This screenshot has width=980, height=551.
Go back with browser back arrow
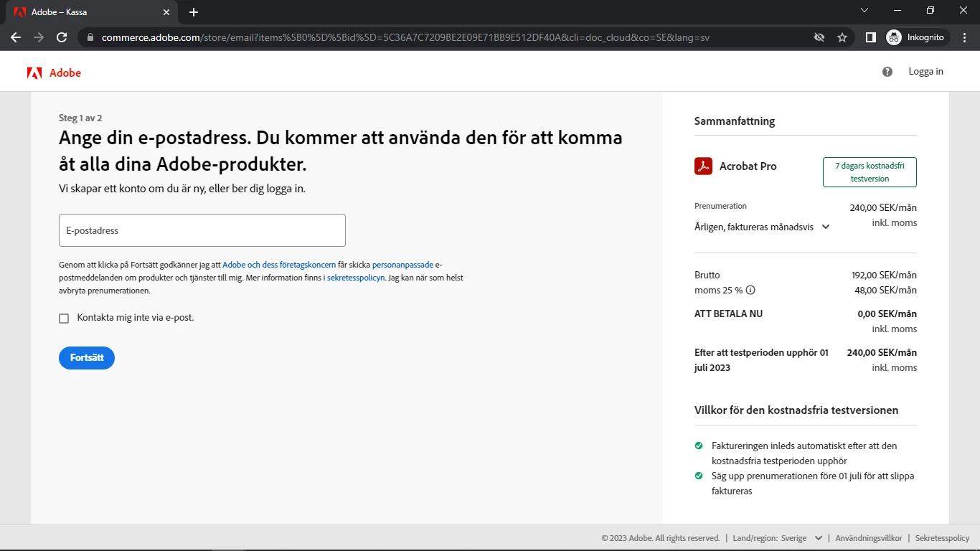coord(16,37)
